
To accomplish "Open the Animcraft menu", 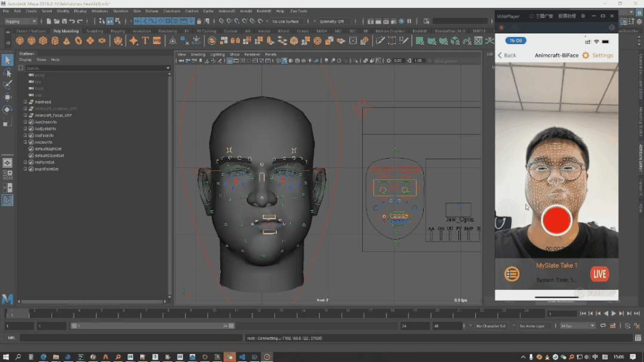I will pyautogui.click(x=226, y=11).
